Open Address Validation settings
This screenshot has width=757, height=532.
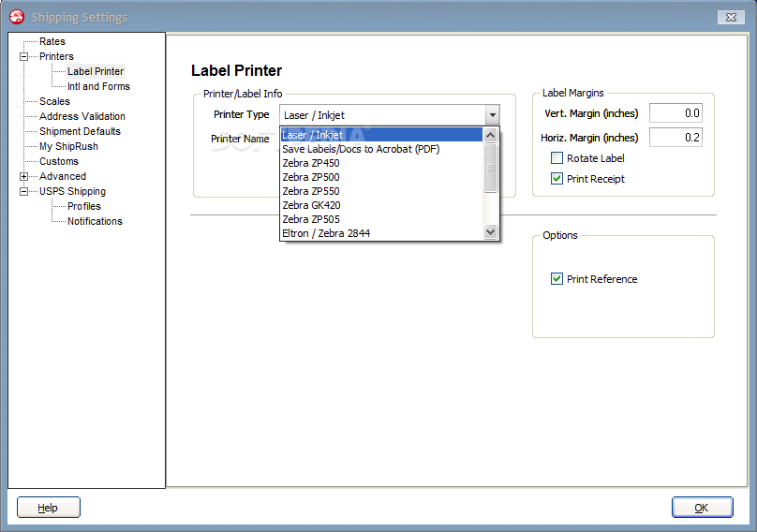pyautogui.click(x=82, y=116)
